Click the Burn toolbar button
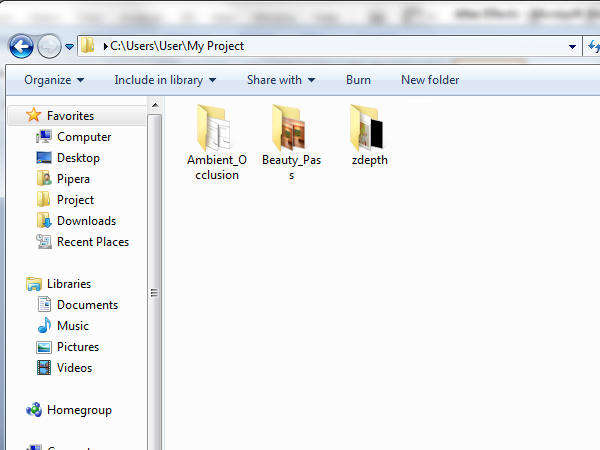Image resolution: width=600 pixels, height=450 pixels. [358, 80]
